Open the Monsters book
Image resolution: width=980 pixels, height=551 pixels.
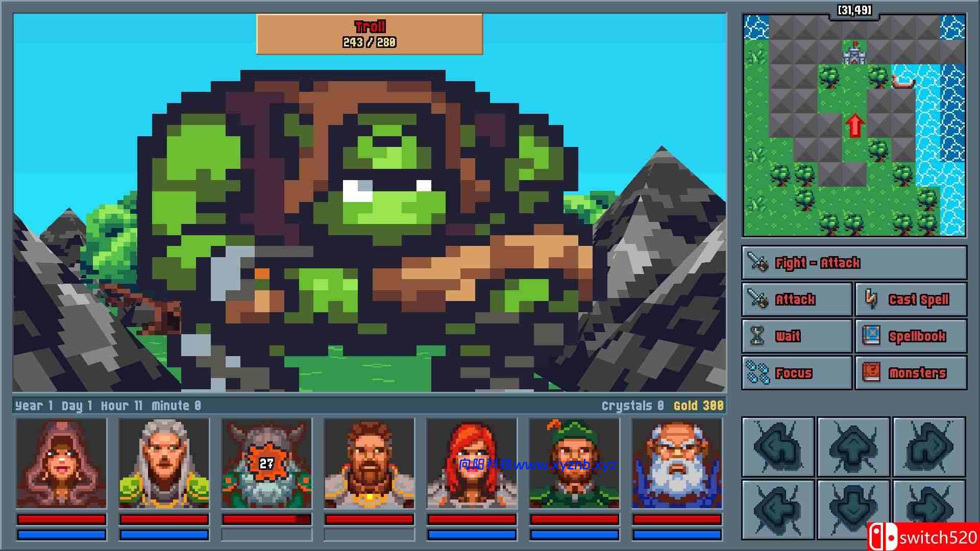pos(911,373)
